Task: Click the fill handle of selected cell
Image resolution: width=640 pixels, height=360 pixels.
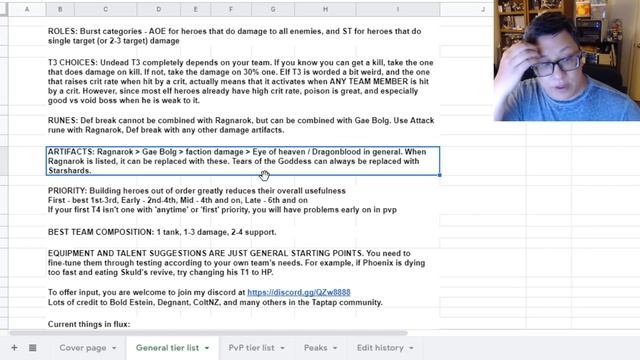Action: pos(440,175)
